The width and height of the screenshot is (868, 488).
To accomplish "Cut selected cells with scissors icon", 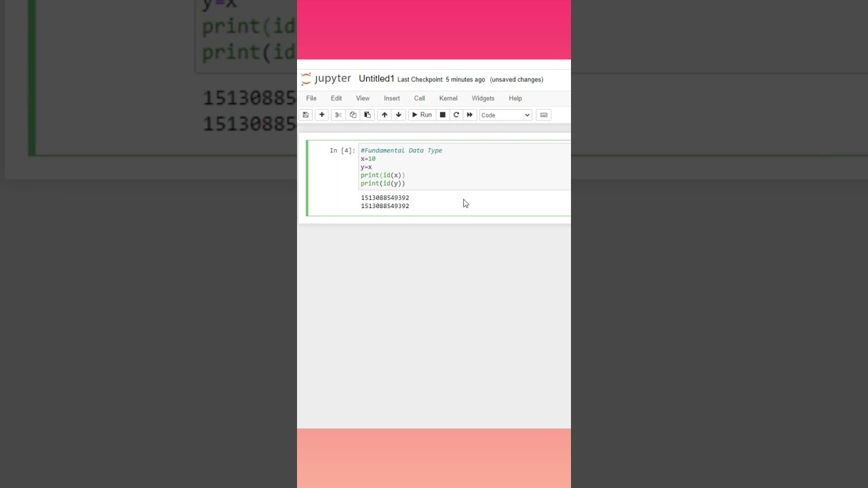I will [x=338, y=115].
